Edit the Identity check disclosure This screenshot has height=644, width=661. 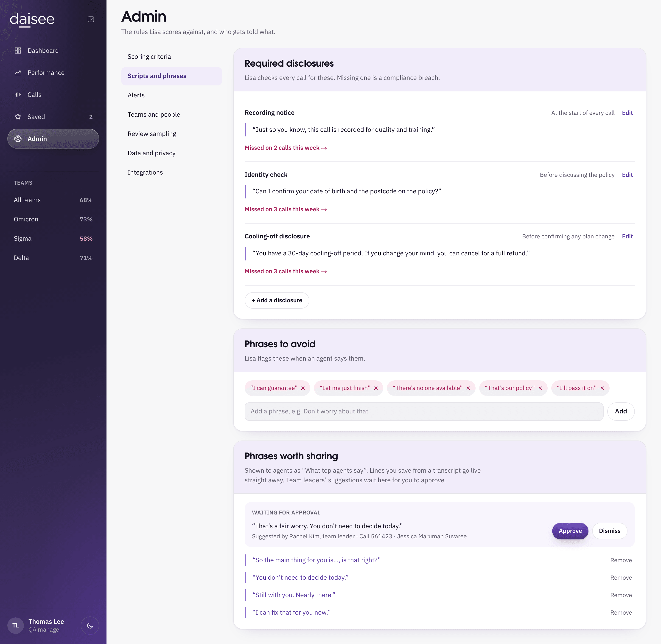tap(627, 175)
